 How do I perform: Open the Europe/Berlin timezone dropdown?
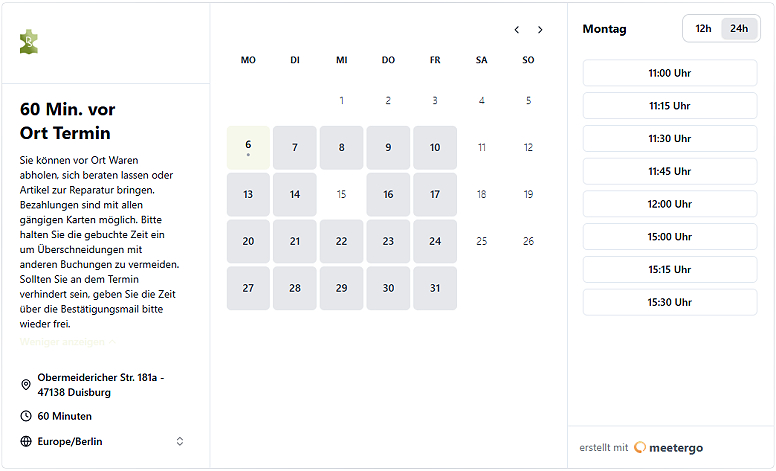click(102, 441)
